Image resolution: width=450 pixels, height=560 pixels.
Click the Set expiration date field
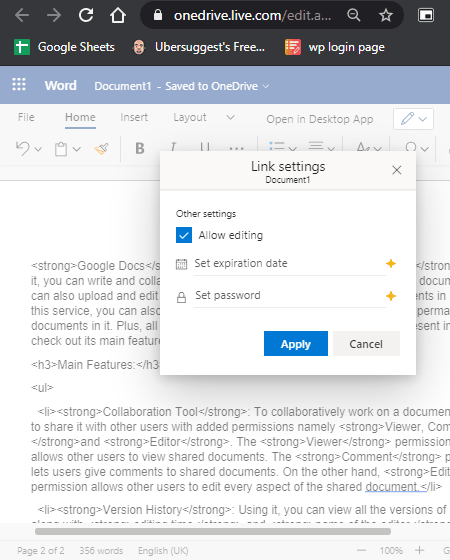point(290,264)
